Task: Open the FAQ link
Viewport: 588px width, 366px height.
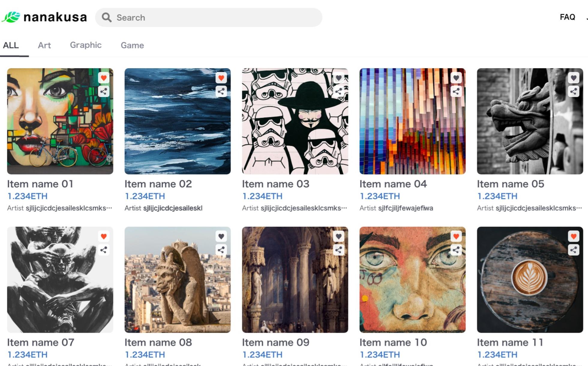Action: [567, 17]
